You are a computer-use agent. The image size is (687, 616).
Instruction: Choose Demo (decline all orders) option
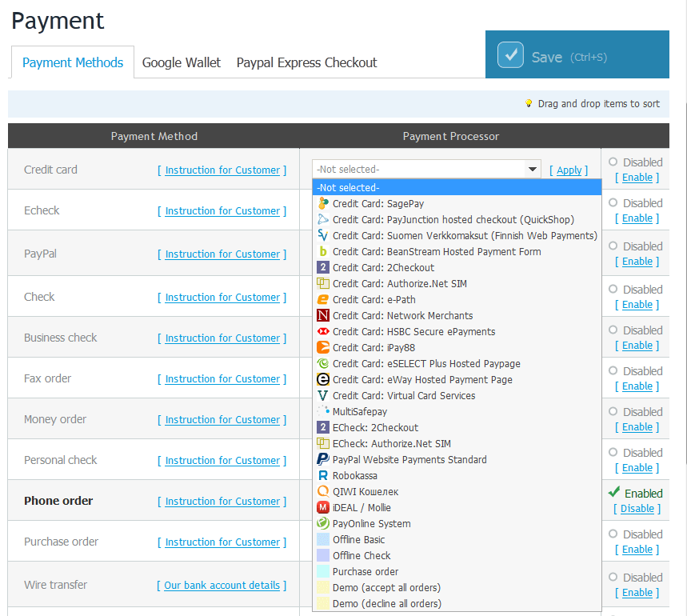pyautogui.click(x=457, y=603)
